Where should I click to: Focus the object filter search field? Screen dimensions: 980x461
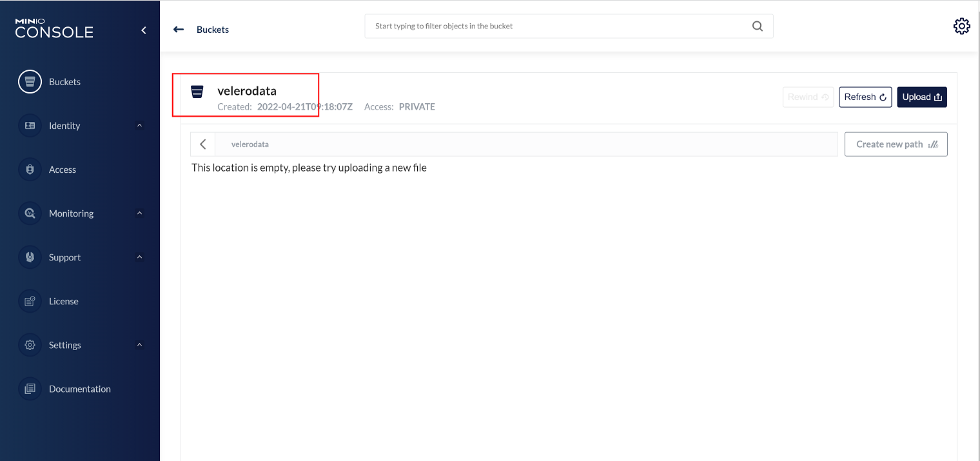[x=554, y=26]
